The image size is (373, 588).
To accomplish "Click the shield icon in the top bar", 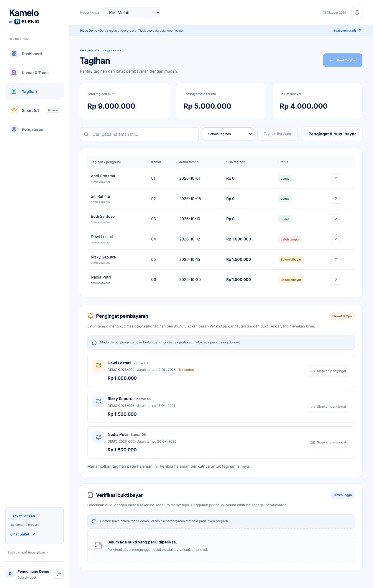I will 357,13.
